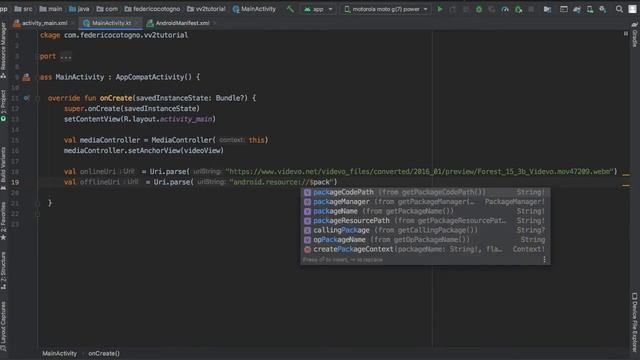Click the class gutter icon beside MainActivity declaration
Screen dimensions: 640x360
pos(27,77)
